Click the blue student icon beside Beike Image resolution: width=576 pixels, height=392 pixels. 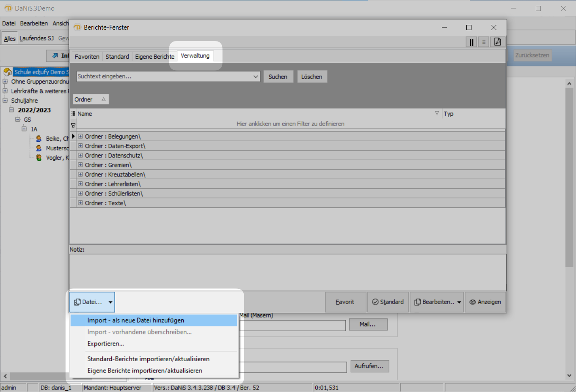[40, 138]
